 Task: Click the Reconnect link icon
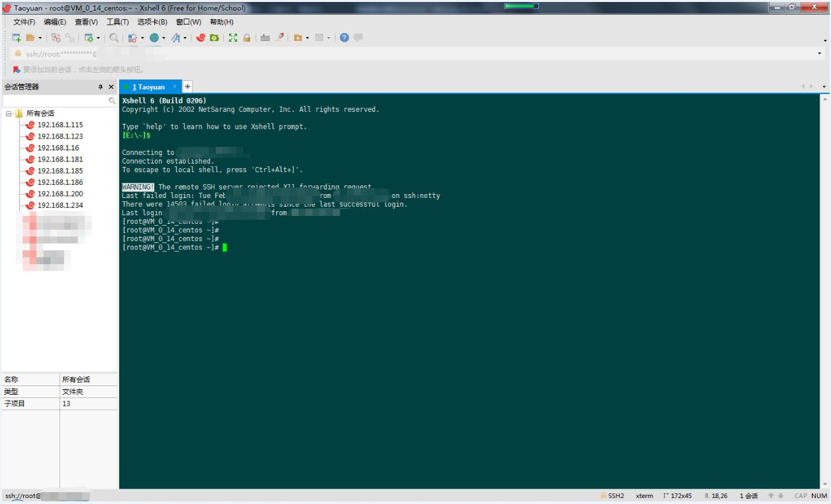[x=70, y=38]
